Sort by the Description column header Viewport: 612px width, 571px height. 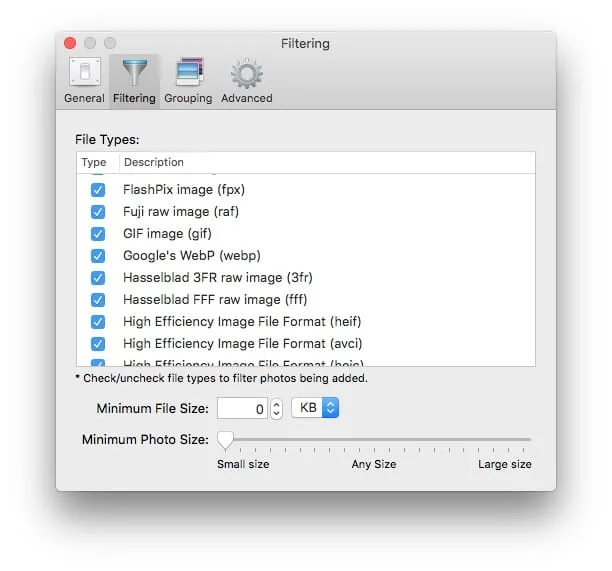pos(154,162)
